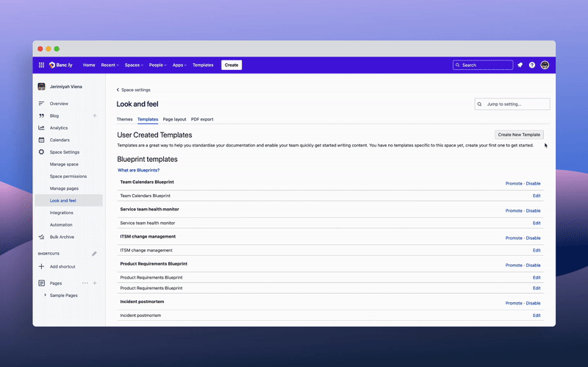The height and width of the screenshot is (367, 588).
Task: Open the Recent dropdown menu
Action: [110, 65]
